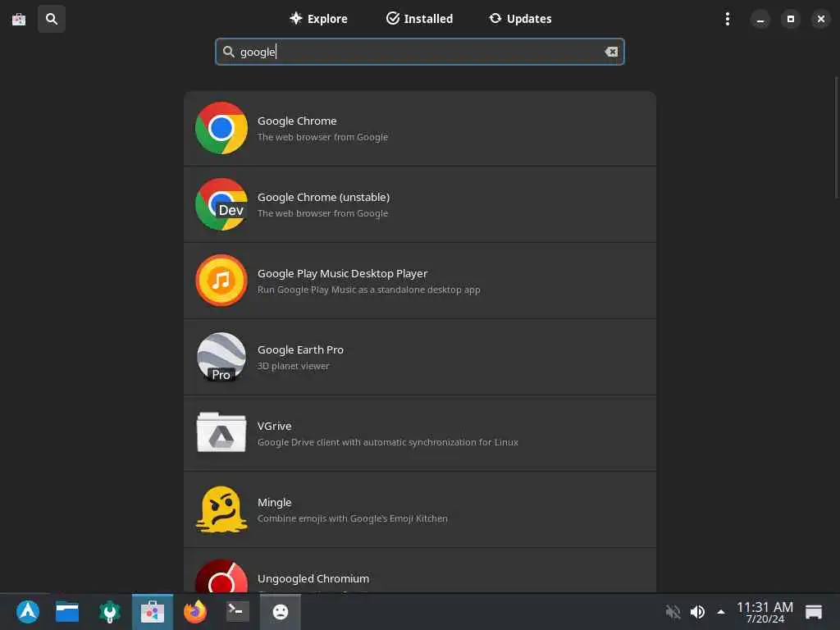Toggle the search button in header bar

click(52, 20)
